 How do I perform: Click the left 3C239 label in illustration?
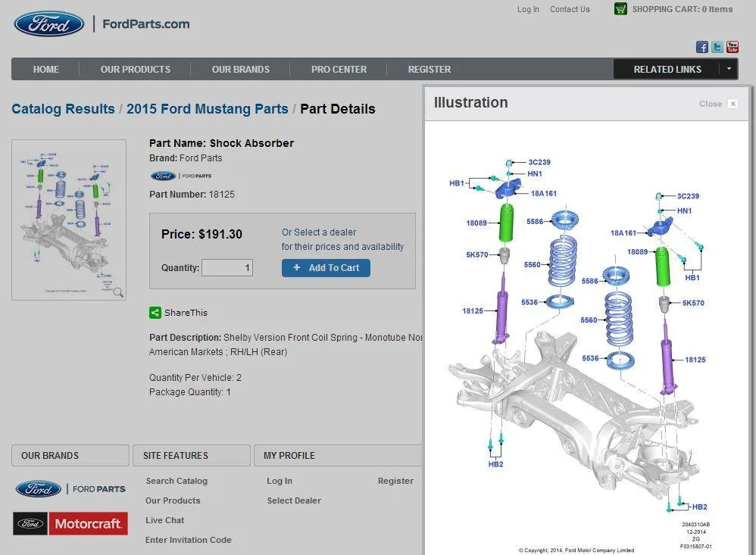click(x=539, y=162)
